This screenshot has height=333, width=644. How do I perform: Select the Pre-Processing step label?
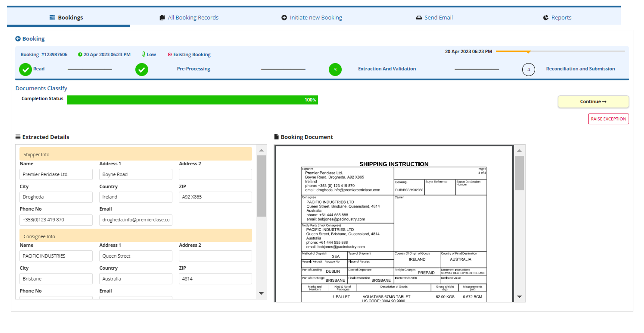[x=194, y=69]
